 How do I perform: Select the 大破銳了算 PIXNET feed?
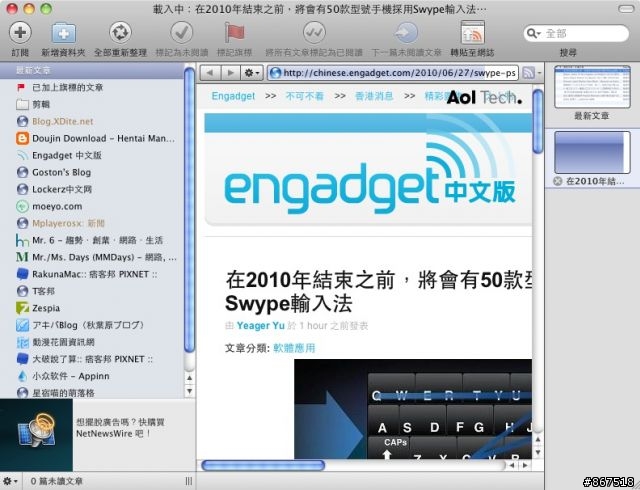pyautogui.click(x=92, y=359)
